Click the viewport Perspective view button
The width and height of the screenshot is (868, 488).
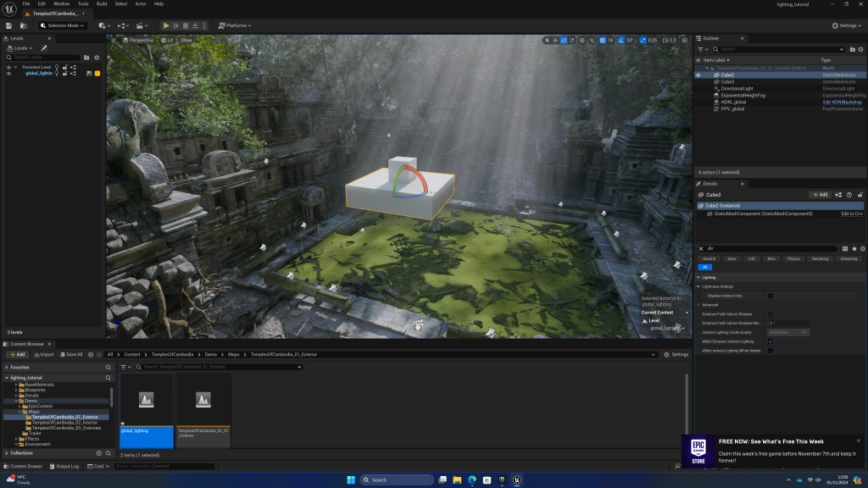[138, 41]
